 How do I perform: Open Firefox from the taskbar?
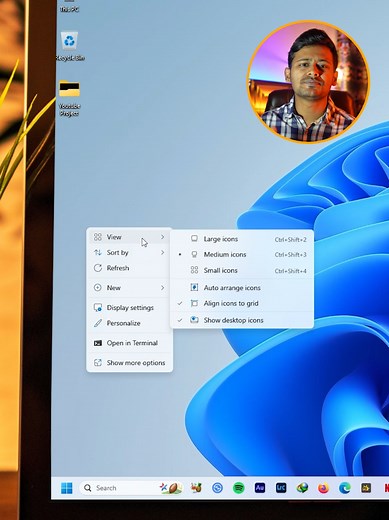323,488
